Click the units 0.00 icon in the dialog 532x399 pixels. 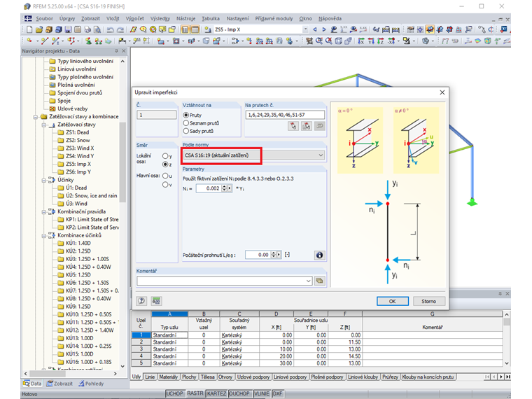pos(156,300)
